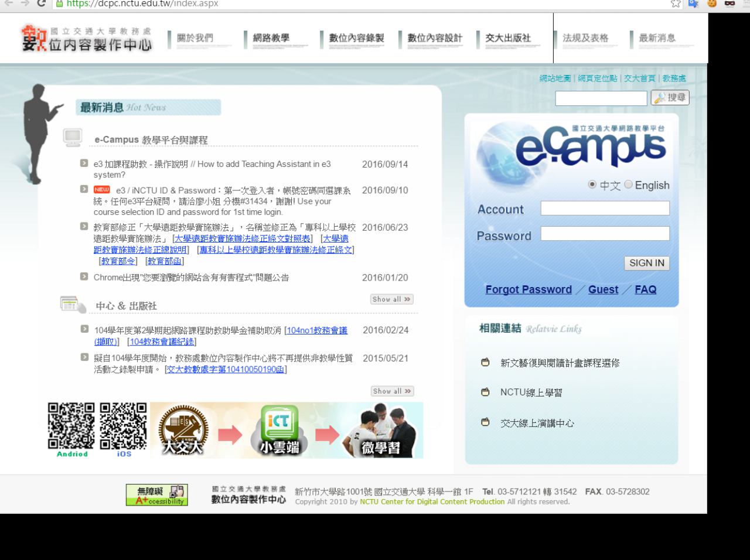Viewport: 750px width, 560px height.
Task: Open the 數位內容設計 menu
Action: click(434, 38)
